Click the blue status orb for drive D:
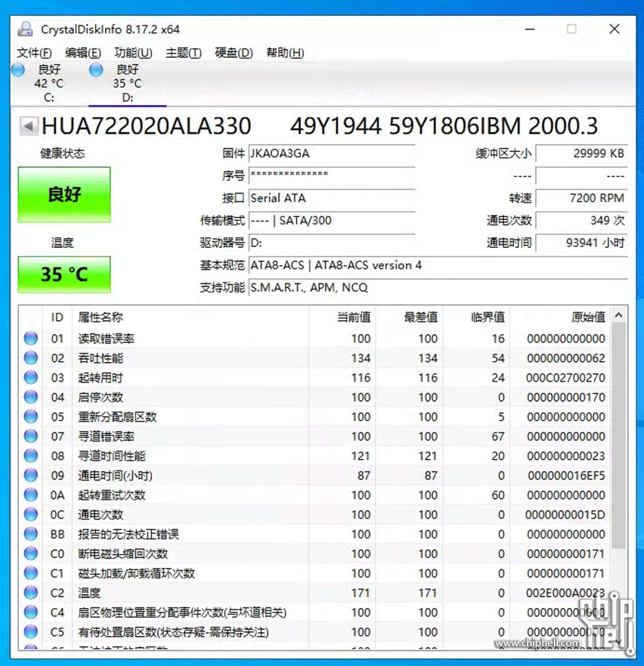Viewport: 644px width, 666px height. [x=96, y=70]
